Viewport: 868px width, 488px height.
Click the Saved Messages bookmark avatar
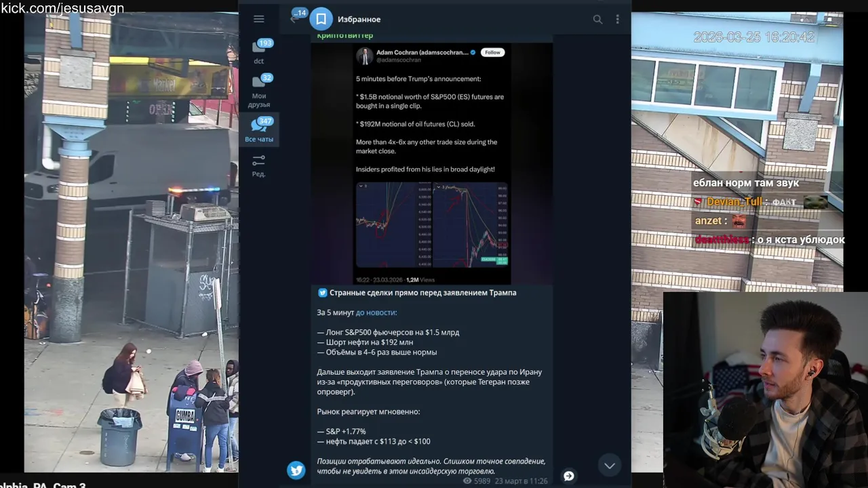click(321, 19)
